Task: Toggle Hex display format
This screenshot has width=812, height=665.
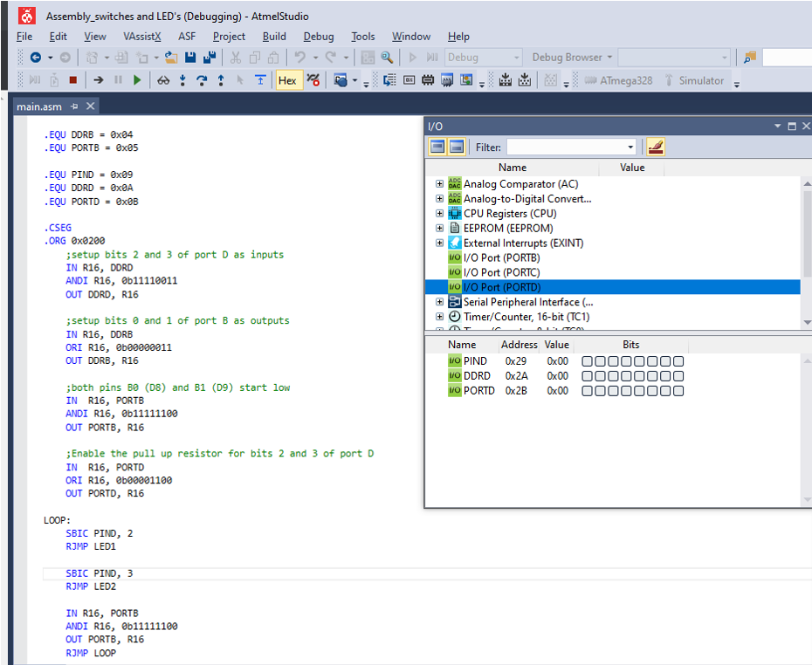Action: [x=287, y=79]
